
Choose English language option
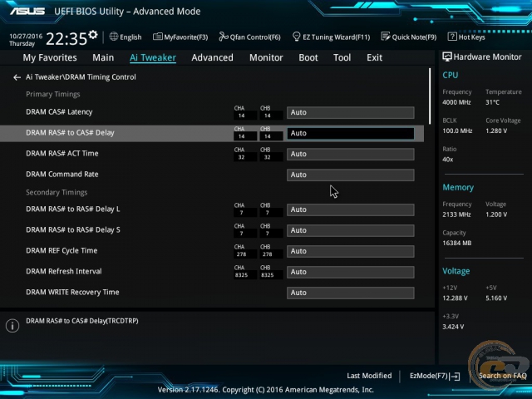tap(131, 37)
